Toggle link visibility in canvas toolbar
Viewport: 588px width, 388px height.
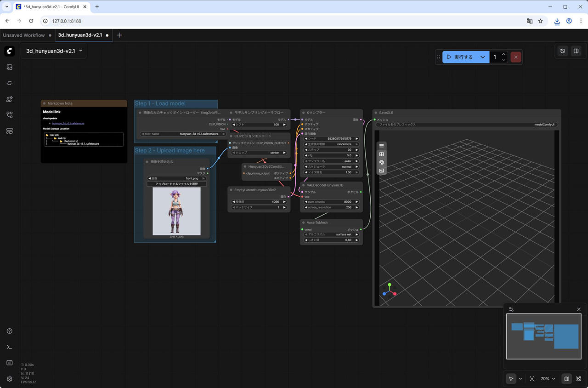click(x=579, y=379)
